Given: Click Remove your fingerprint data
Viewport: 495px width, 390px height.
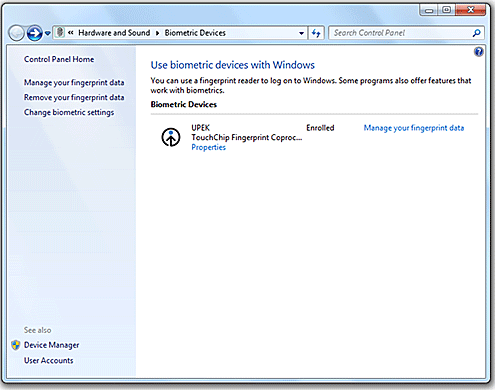Looking at the screenshot, I should [74, 98].
